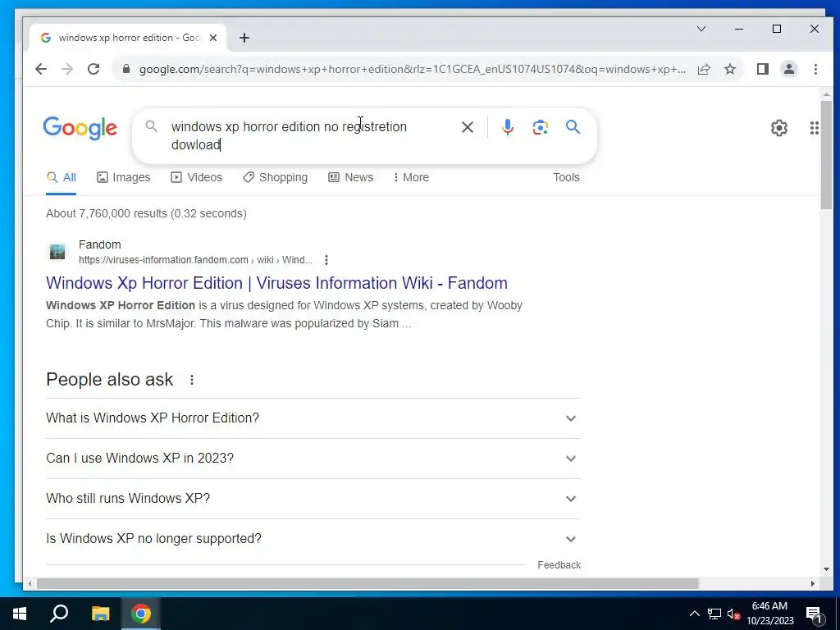Expand "What is Windows XP Horror Edition?"
The height and width of the screenshot is (630, 840).
[x=313, y=418]
